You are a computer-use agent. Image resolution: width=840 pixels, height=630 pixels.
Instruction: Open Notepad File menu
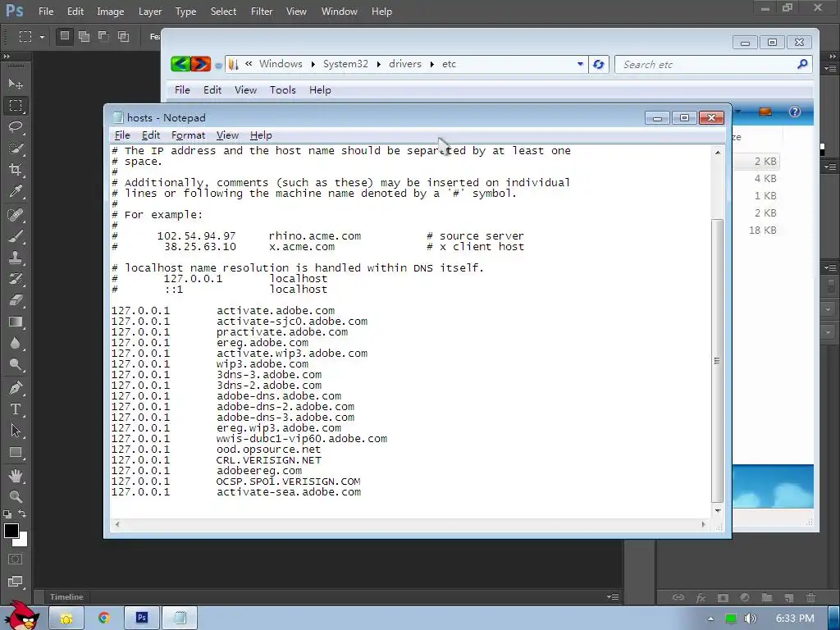click(122, 135)
